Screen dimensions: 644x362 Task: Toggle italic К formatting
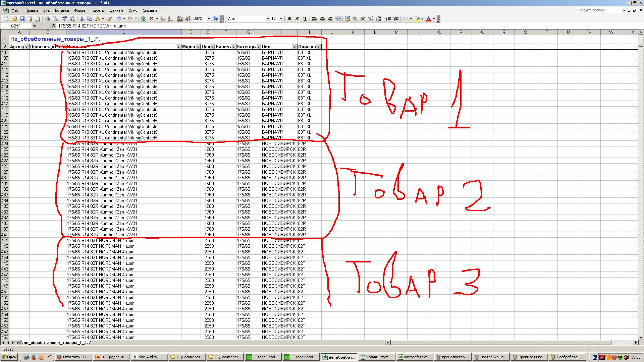pyautogui.click(x=297, y=19)
